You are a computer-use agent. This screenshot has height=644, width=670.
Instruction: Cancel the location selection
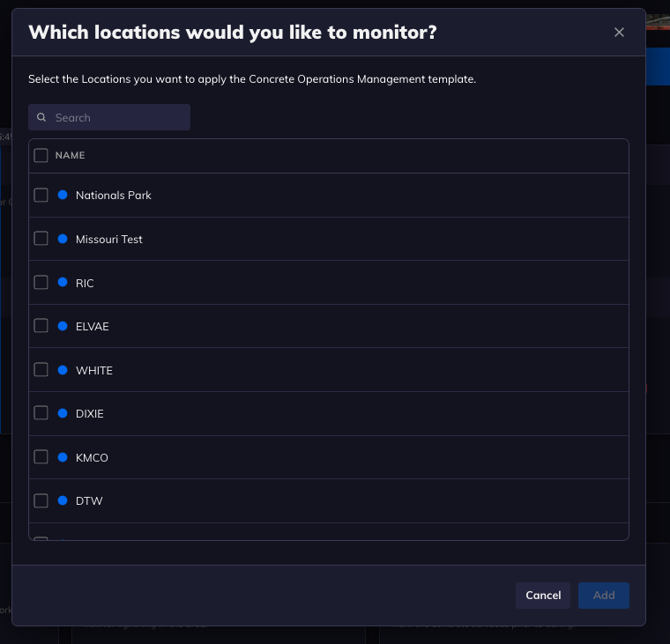click(x=543, y=596)
